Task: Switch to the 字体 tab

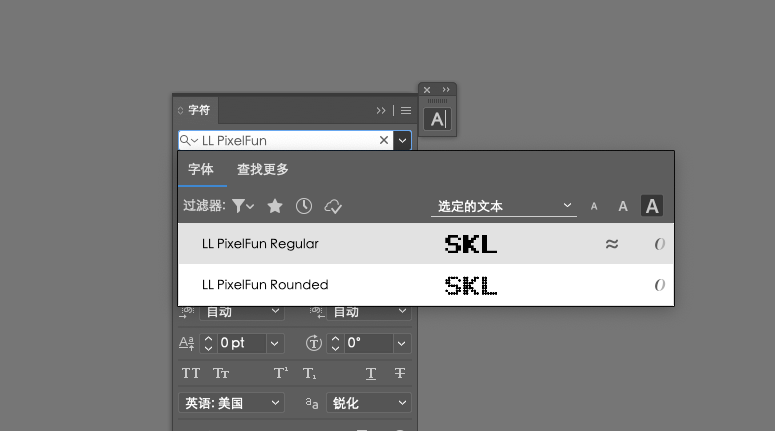Action: tap(201, 169)
